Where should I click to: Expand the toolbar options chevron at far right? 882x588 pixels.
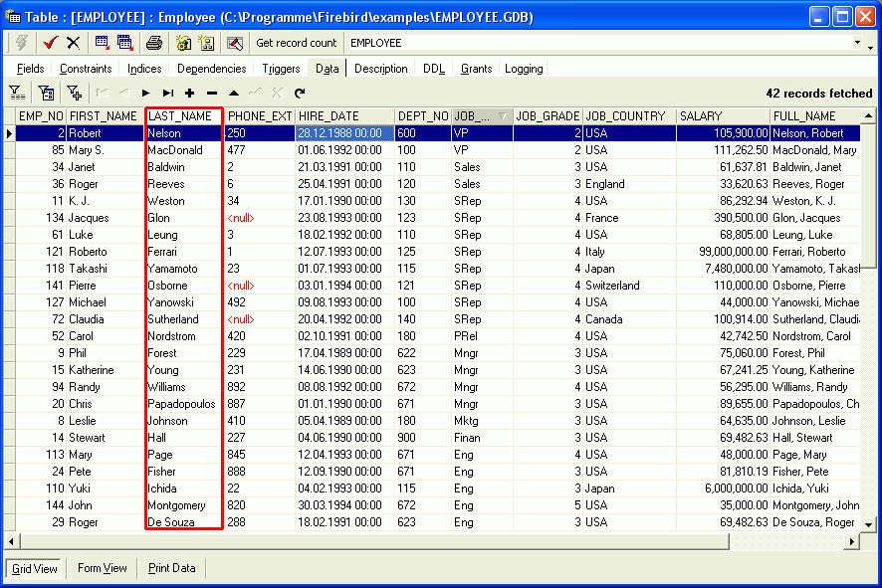coord(873,44)
